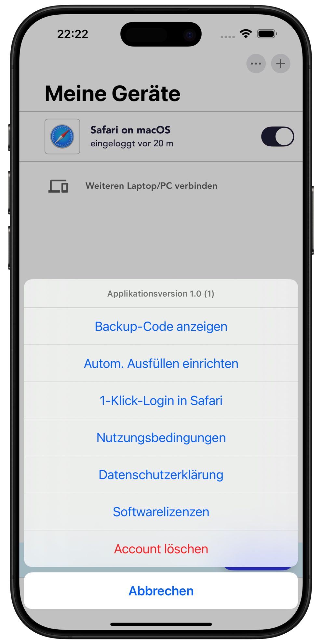
Task: Tap the cellular signal dots indicator
Action: (x=228, y=37)
